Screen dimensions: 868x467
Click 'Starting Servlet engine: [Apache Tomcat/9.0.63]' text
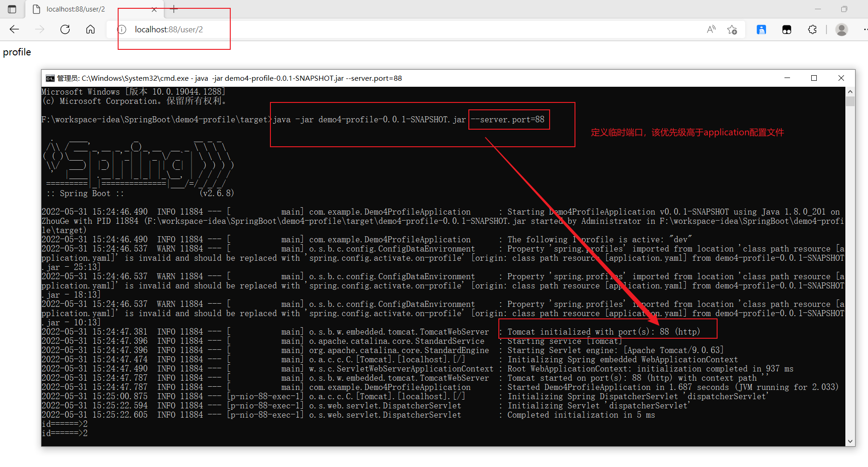click(616, 350)
